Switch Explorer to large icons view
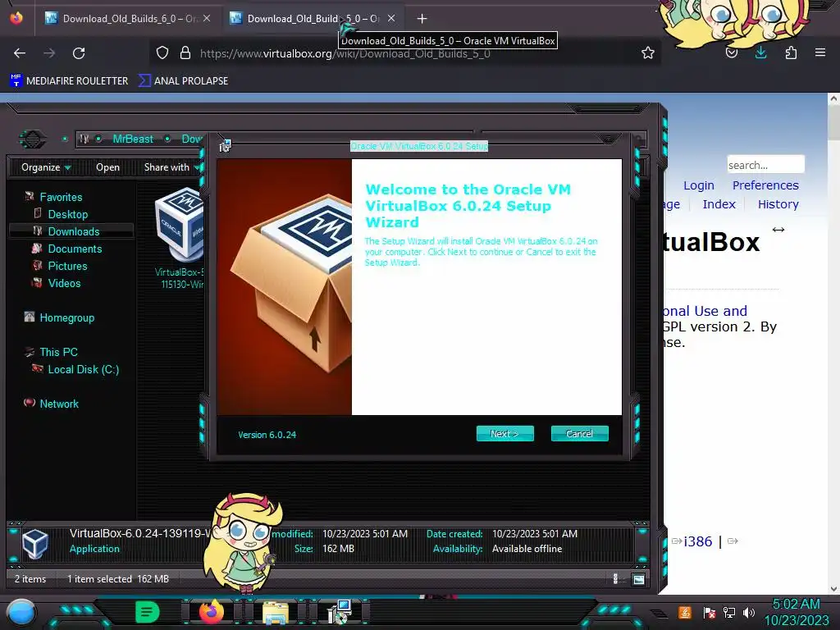This screenshot has height=630, width=840. tap(638, 579)
